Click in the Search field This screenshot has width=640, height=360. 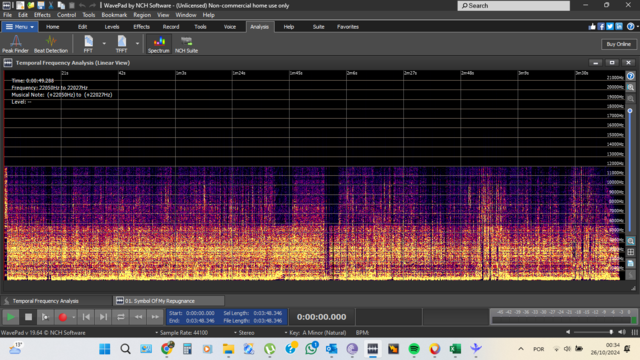(513, 6)
